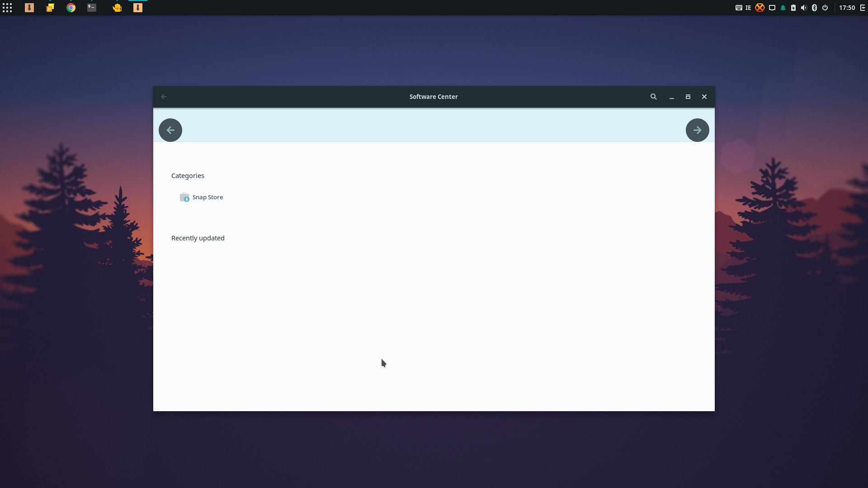Click the network display tray icon
This screenshot has height=488, width=868.
tap(772, 8)
